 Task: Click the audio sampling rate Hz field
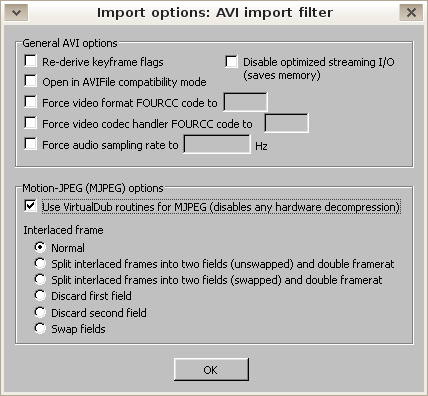click(217, 144)
